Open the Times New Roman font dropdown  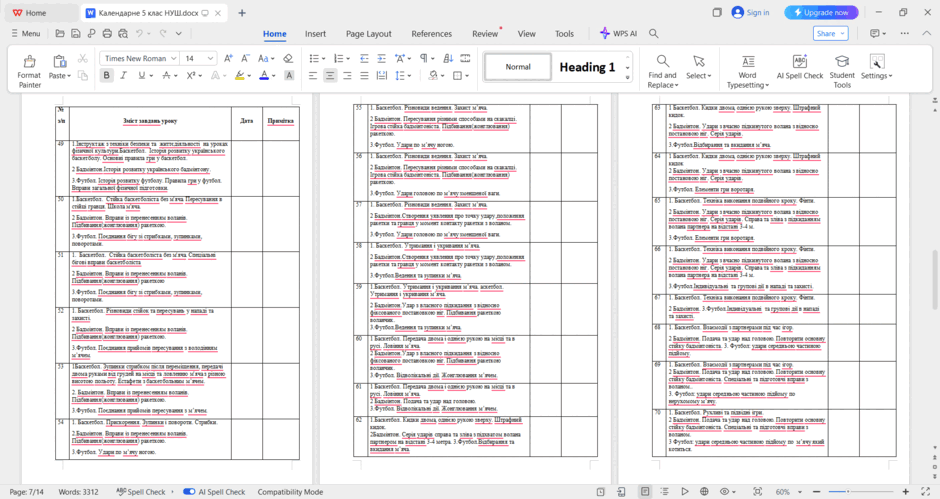139,58
